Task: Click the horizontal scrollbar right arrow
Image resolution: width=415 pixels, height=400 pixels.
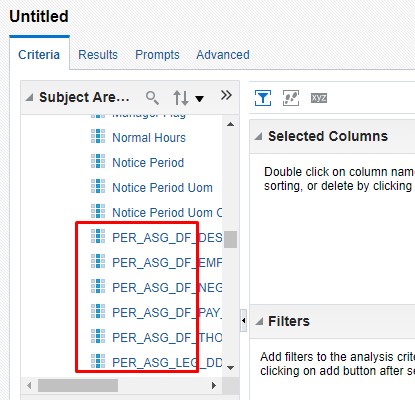Action: [x=214, y=386]
